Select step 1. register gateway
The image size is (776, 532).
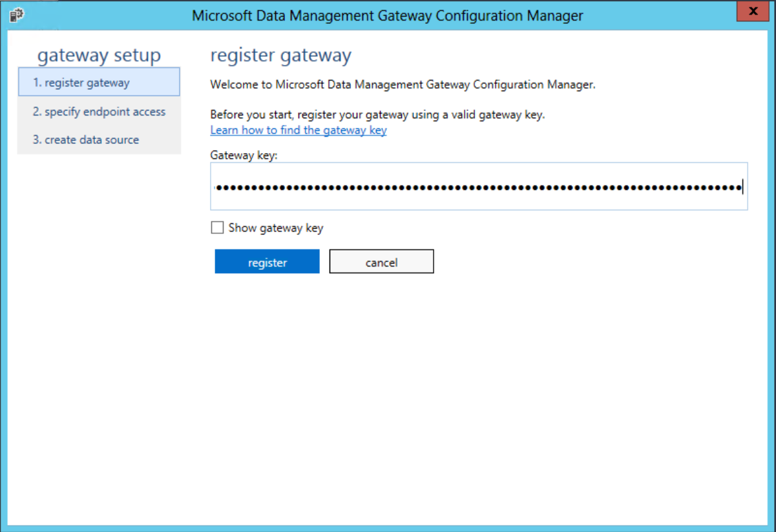click(99, 82)
